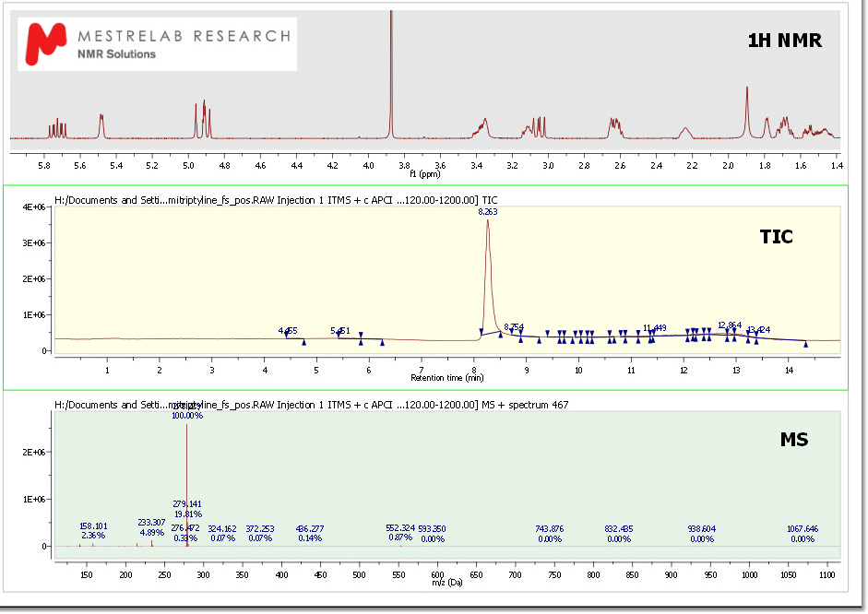Click the 100.00% base peak label in MS
Screen dimensions: 868x614
[187, 416]
